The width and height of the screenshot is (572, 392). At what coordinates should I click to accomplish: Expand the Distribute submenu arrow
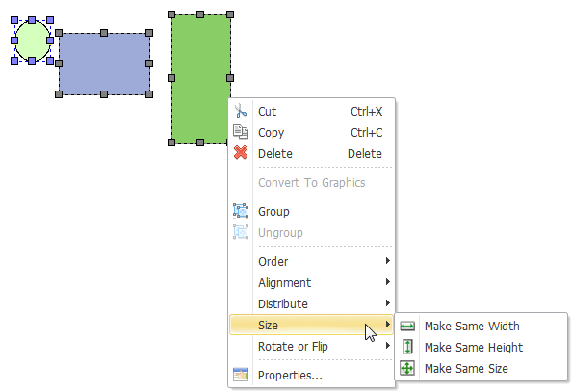[388, 303]
